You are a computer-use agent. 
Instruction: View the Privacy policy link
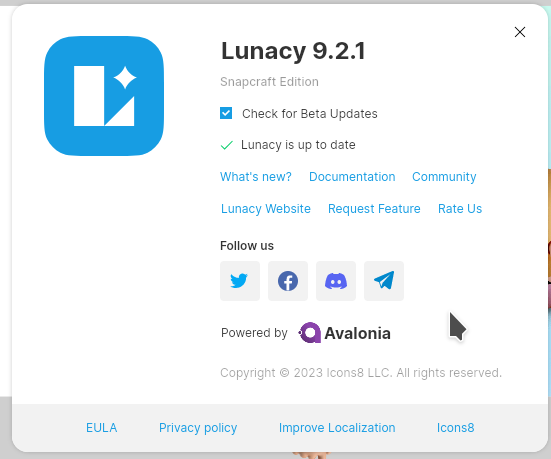coord(198,428)
